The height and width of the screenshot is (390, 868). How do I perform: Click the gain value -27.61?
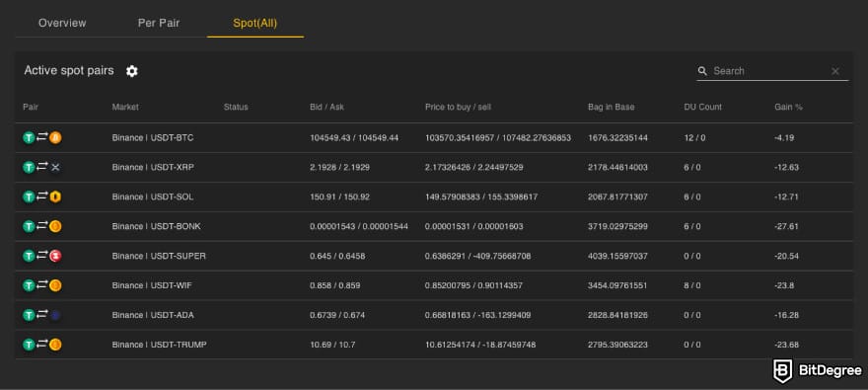(x=787, y=226)
